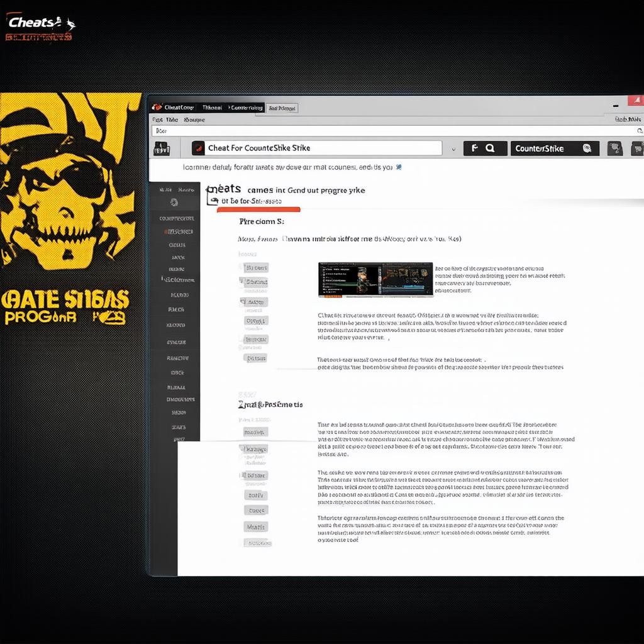
Task: Click the small blue icon after the description line
Action: pos(398,168)
